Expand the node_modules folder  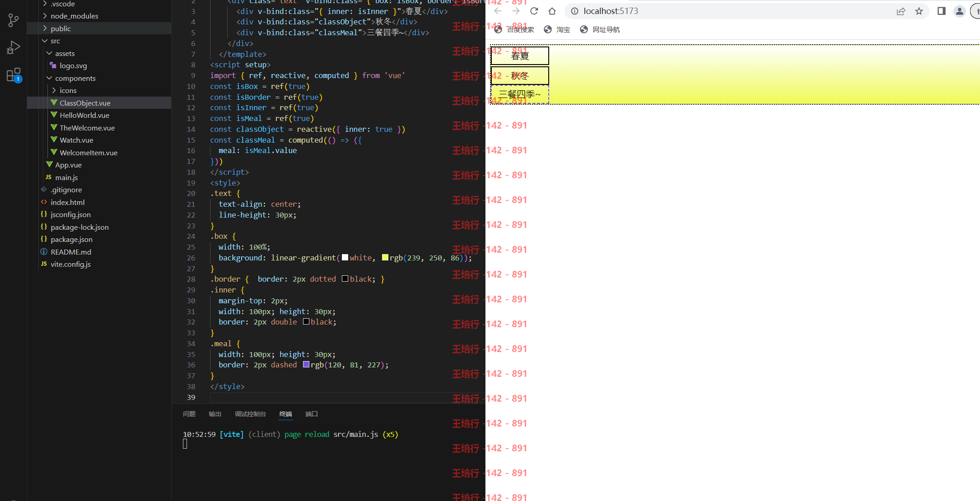pos(99,16)
